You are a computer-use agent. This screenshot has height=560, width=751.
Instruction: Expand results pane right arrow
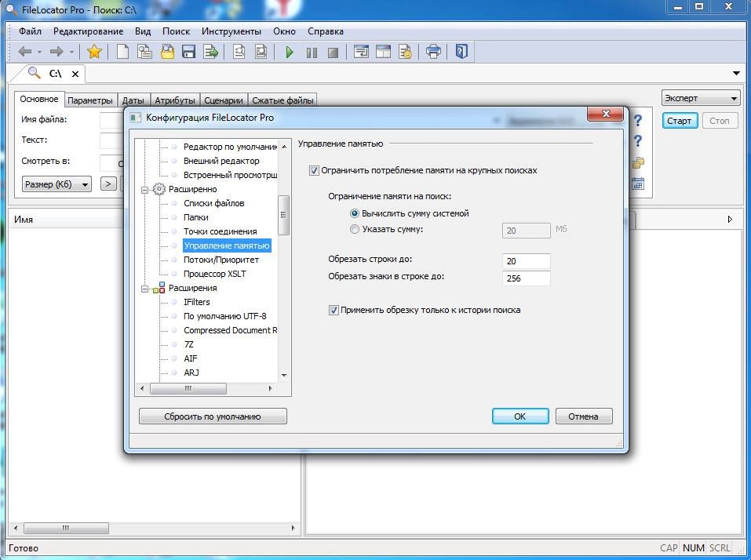click(730, 219)
